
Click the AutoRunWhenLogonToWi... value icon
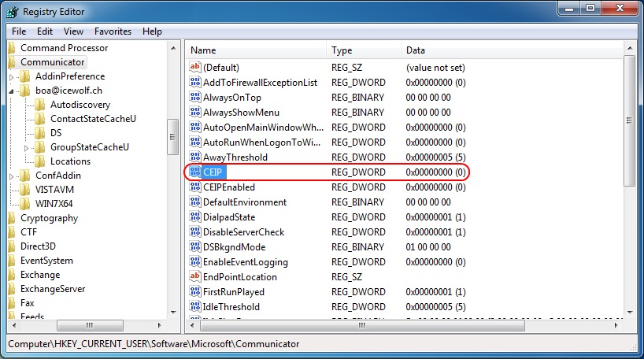pos(195,142)
